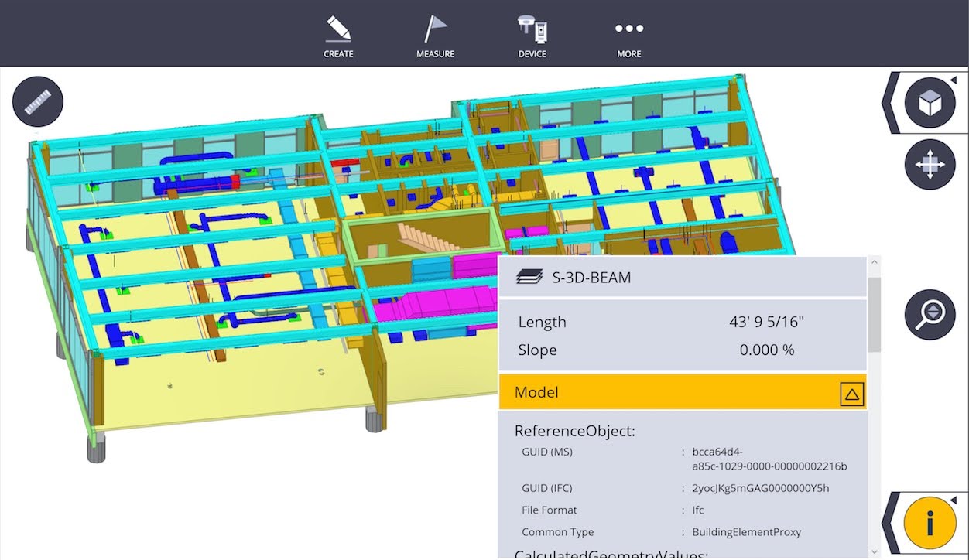The image size is (969, 560).
Task: Click the Length value 43' 9 5/16"
Action: click(766, 322)
